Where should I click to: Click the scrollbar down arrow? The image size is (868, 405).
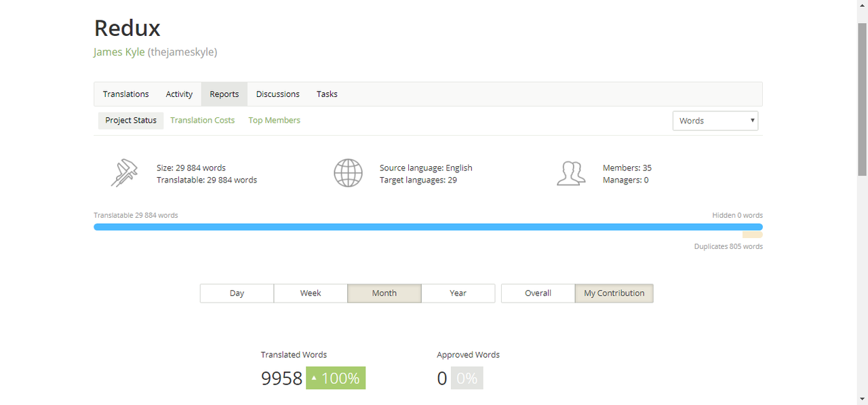[x=863, y=399]
